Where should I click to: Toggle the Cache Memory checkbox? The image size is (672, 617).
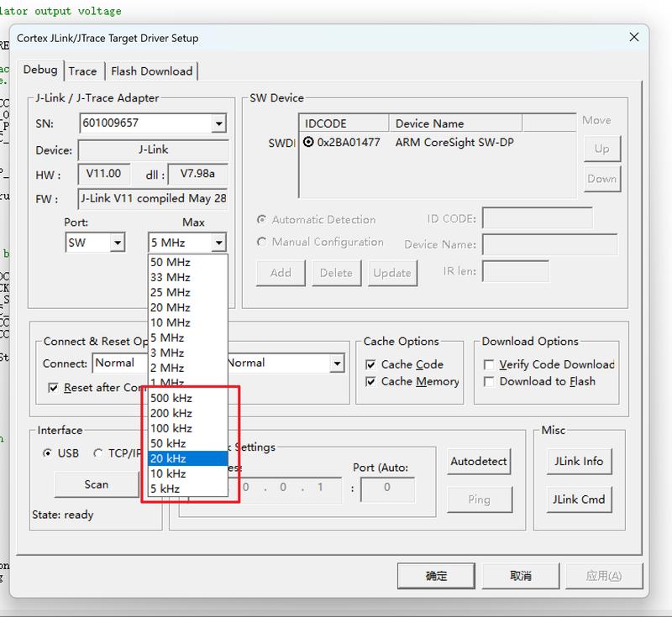(x=370, y=381)
